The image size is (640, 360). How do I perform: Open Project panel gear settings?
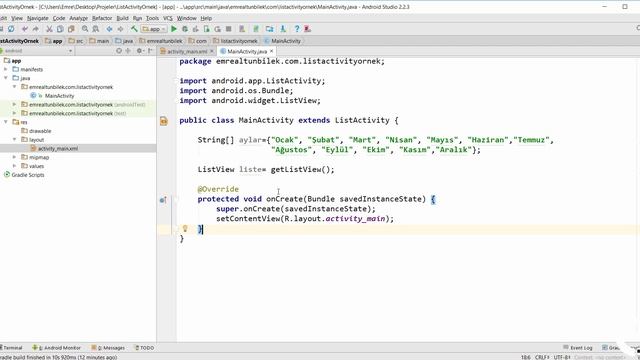click(x=140, y=51)
